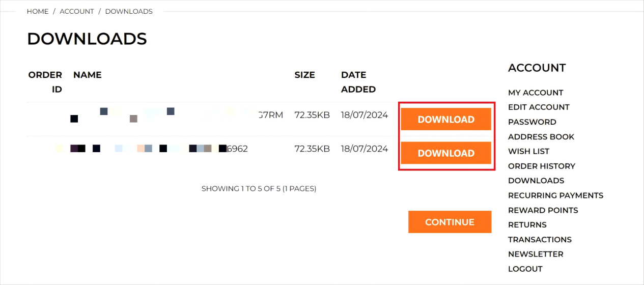
Task: Open the Newsletter sidebar link
Action: click(536, 254)
